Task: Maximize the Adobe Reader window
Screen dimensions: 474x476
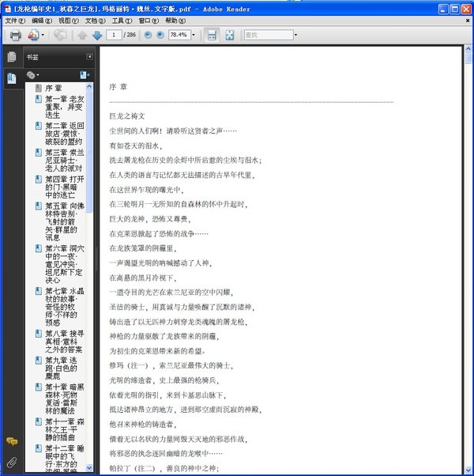Action: point(454,9)
